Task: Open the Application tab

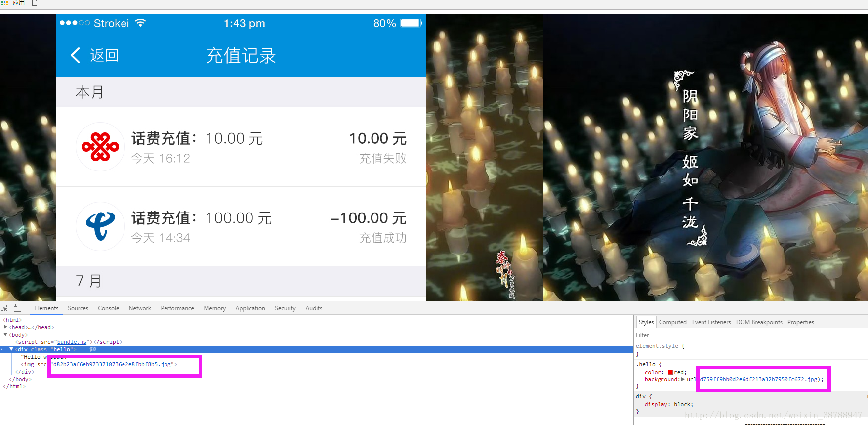Action: click(250, 308)
